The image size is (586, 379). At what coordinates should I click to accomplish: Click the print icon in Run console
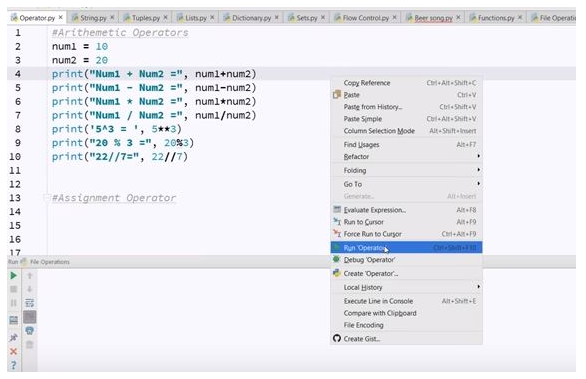coord(30,330)
